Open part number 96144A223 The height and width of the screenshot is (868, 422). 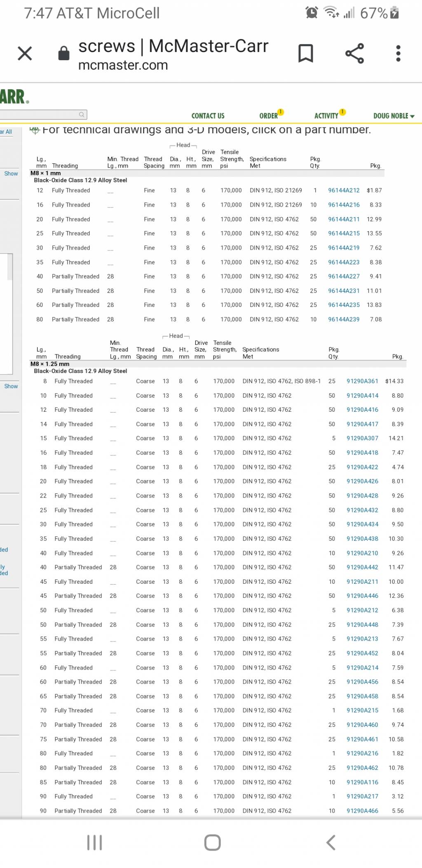[x=344, y=262]
